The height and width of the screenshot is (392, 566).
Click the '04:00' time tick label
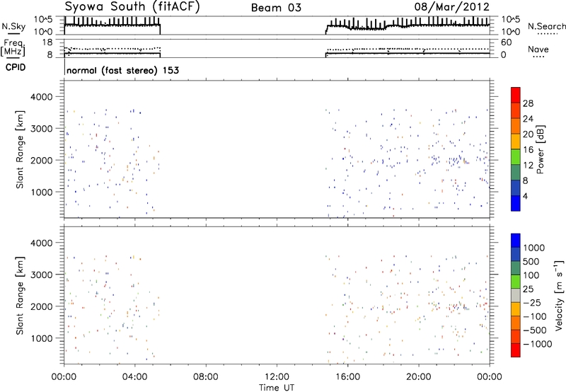(x=134, y=377)
